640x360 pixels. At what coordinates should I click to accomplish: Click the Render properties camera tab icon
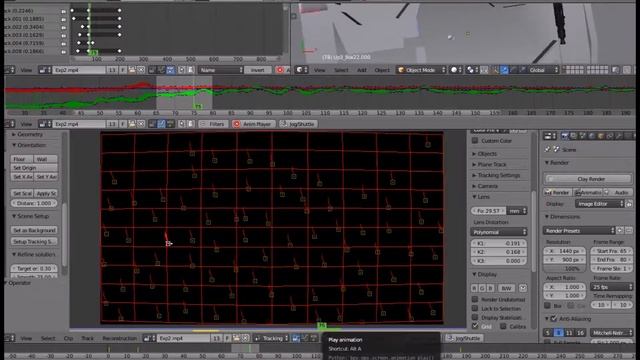564,136
